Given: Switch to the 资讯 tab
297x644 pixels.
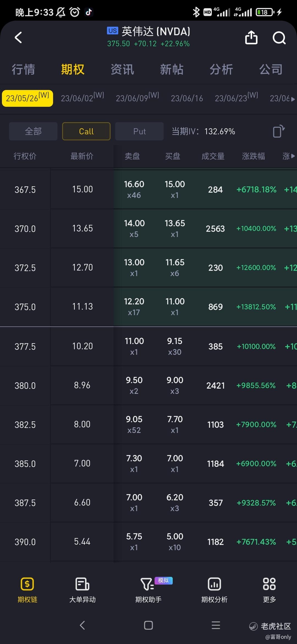Looking at the screenshot, I should pos(122,69).
